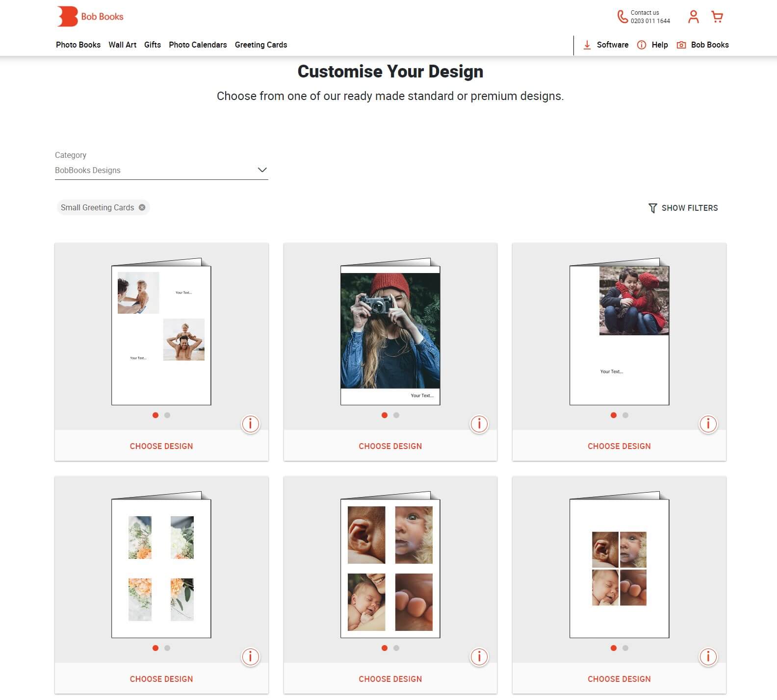Screen dimensions: 777x700
Task: Open the BobBooks Designs category selector
Action: pyautogui.click(x=161, y=170)
